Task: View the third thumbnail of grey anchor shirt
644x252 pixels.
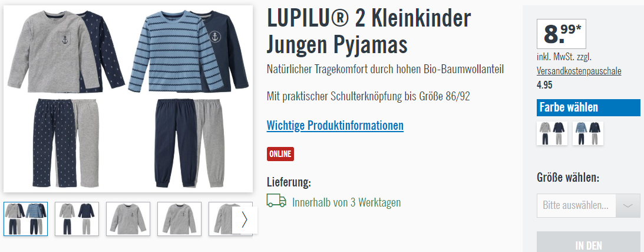Action: (x=128, y=219)
